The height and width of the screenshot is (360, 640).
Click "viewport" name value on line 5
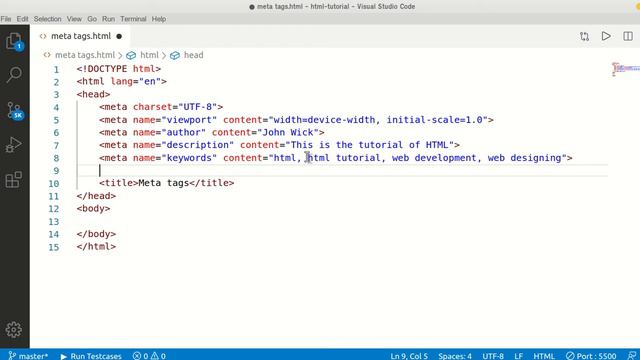[x=189, y=120]
